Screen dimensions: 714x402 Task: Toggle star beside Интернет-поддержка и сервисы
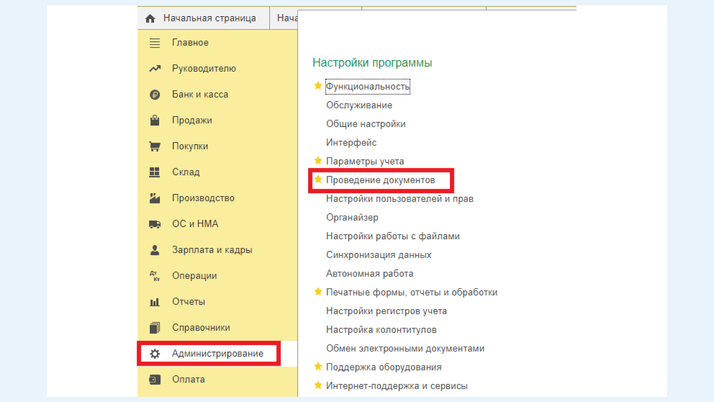point(318,385)
